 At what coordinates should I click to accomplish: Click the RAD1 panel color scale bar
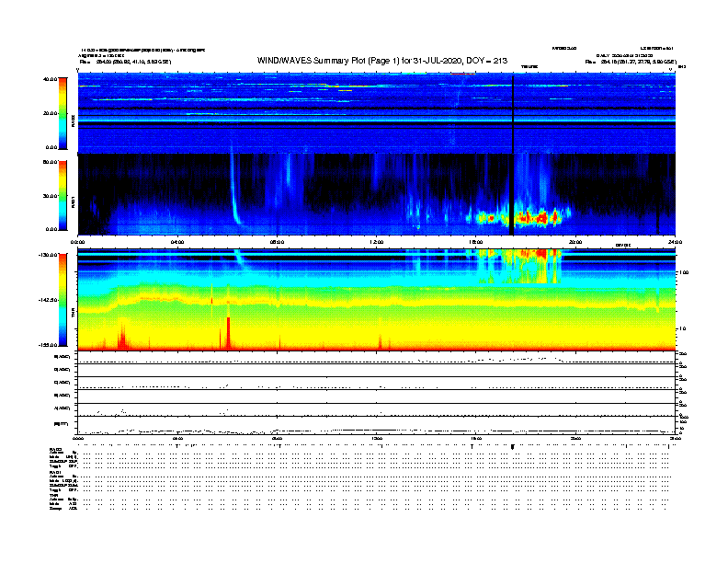pos(63,196)
